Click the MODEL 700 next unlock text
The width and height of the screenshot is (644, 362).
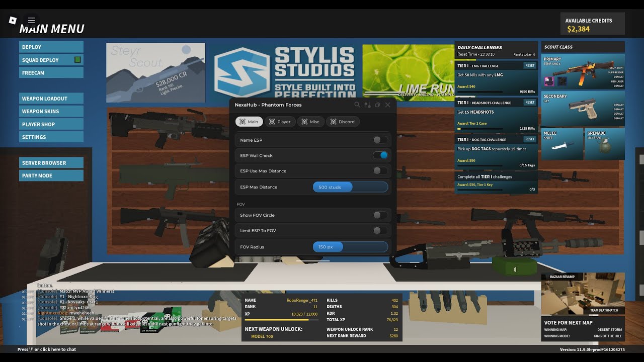262,336
